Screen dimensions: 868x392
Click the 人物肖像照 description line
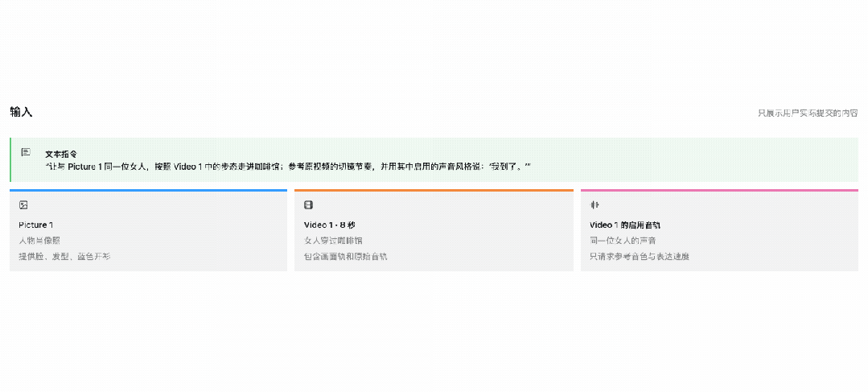coord(39,241)
